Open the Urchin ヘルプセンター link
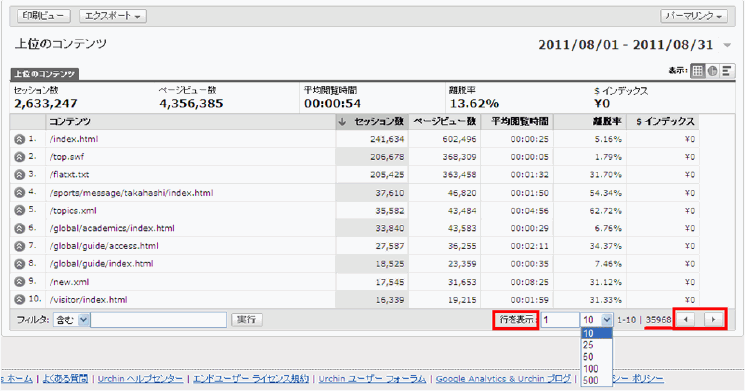745x391 pixels. [140, 379]
